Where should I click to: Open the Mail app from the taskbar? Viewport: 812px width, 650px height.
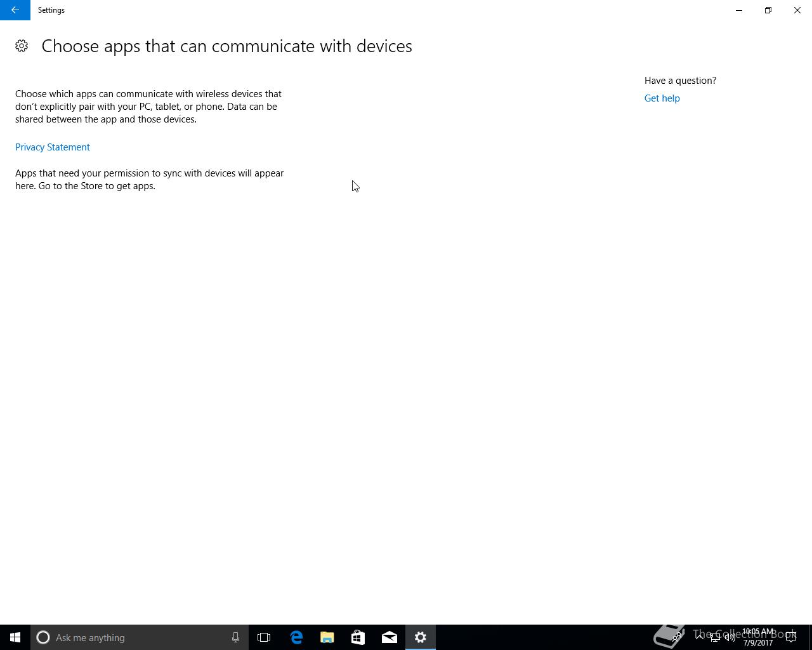[390, 637]
